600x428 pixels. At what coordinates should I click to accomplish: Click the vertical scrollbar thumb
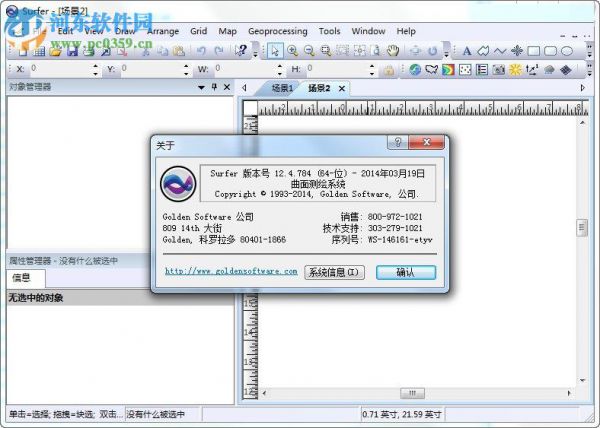pyautogui.click(x=582, y=228)
